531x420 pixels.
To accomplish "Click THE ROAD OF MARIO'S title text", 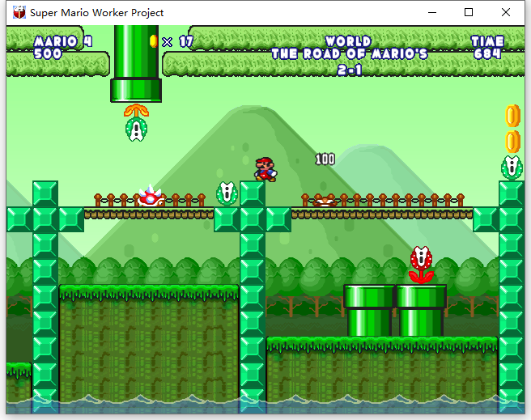I will pos(350,53).
